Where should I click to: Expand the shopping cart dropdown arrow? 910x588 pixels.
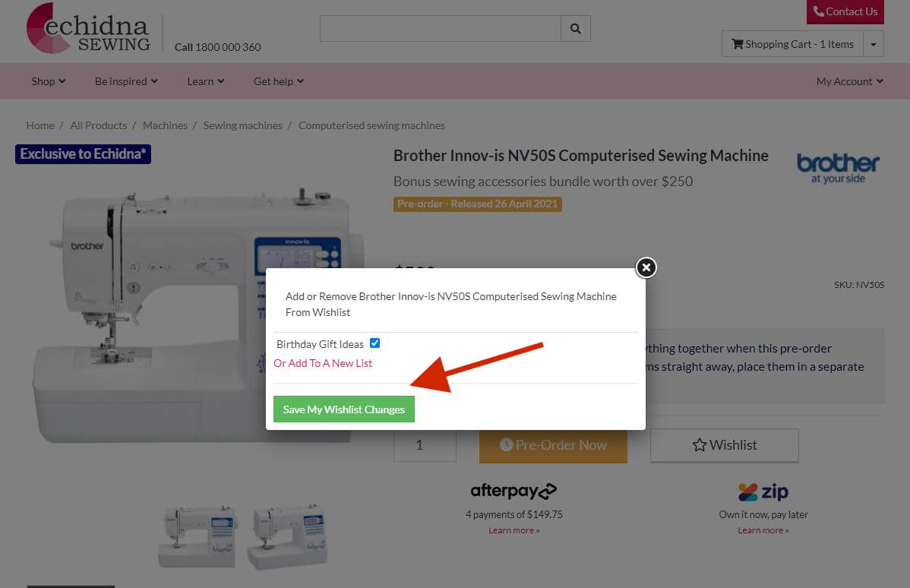874,44
